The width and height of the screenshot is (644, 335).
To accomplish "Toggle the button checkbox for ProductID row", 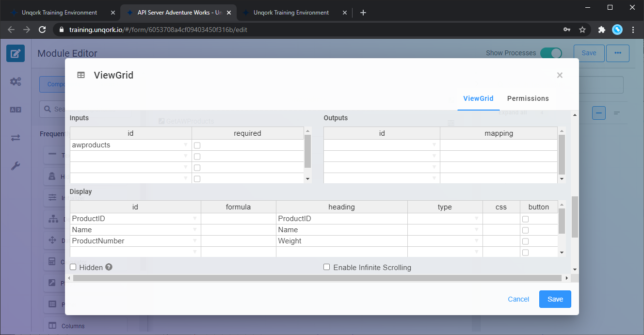I will tap(525, 219).
